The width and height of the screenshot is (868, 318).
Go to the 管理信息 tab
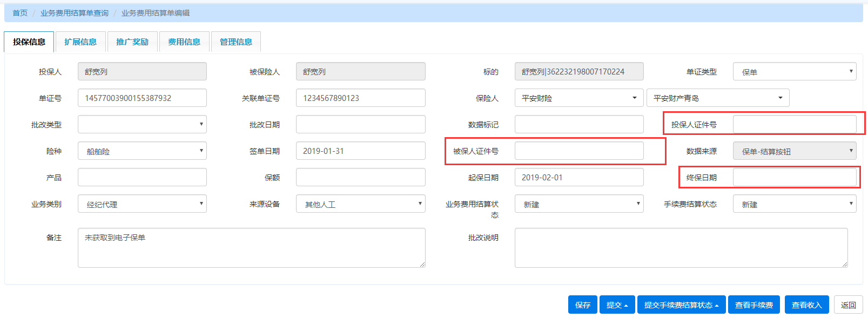point(236,42)
